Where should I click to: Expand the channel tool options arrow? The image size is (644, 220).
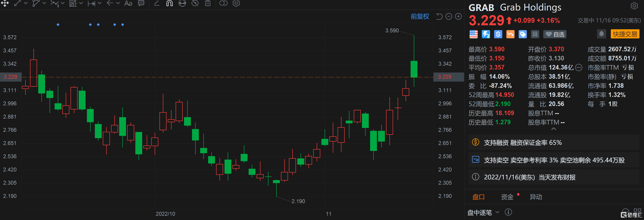[44, 3]
